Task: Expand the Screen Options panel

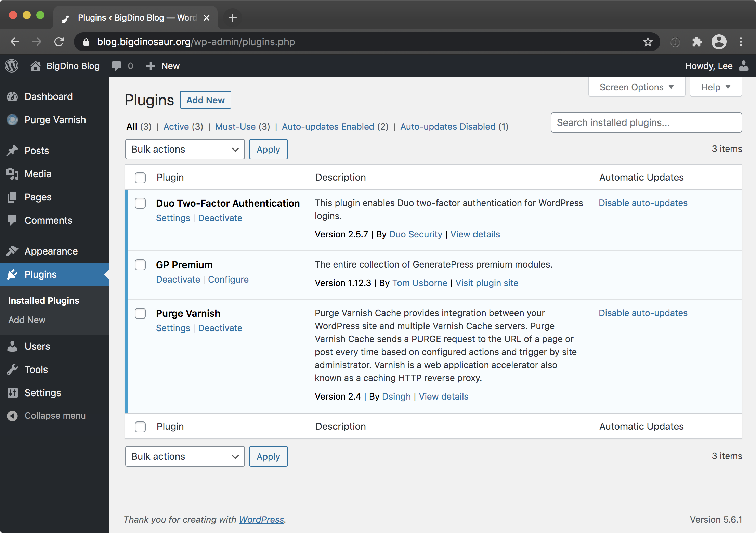Action: [x=636, y=87]
